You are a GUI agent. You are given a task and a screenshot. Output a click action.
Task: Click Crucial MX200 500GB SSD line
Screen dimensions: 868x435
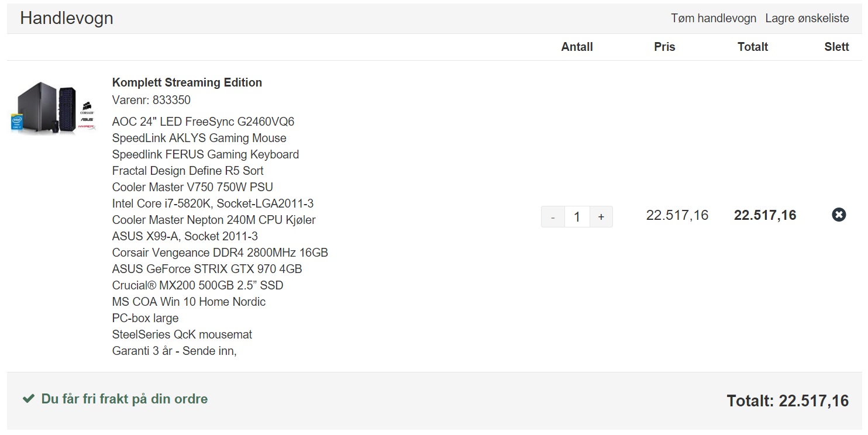click(x=198, y=285)
